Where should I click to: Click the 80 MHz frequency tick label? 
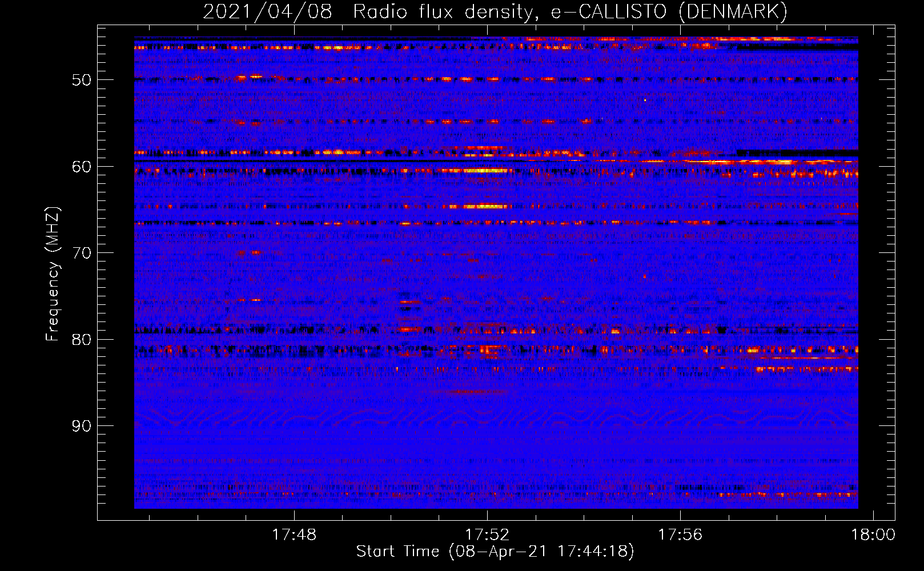[x=81, y=340]
